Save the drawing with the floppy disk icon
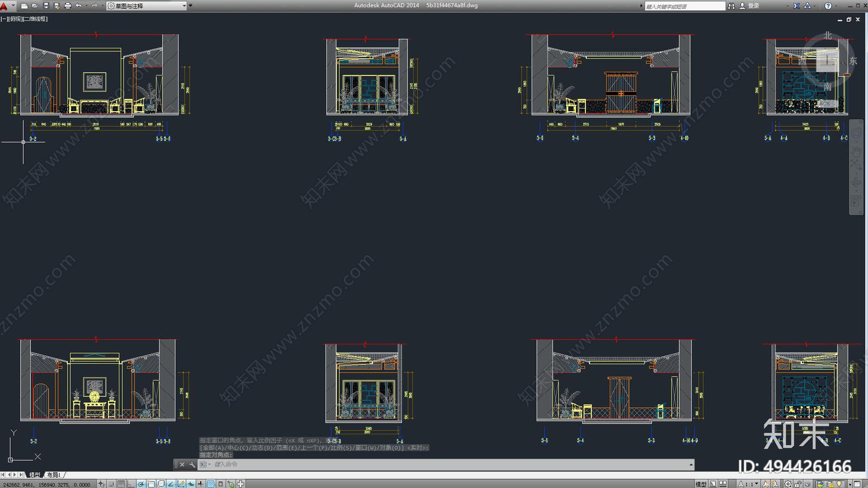 click(46, 6)
